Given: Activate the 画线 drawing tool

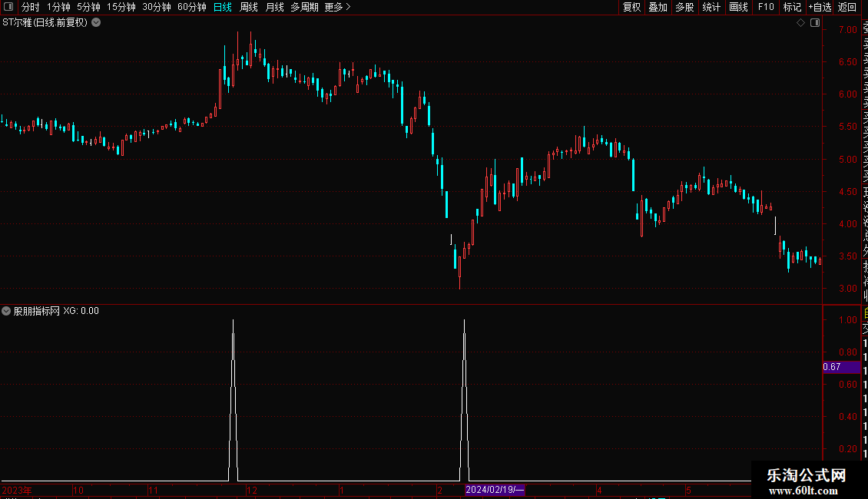Looking at the screenshot, I should (738, 7).
